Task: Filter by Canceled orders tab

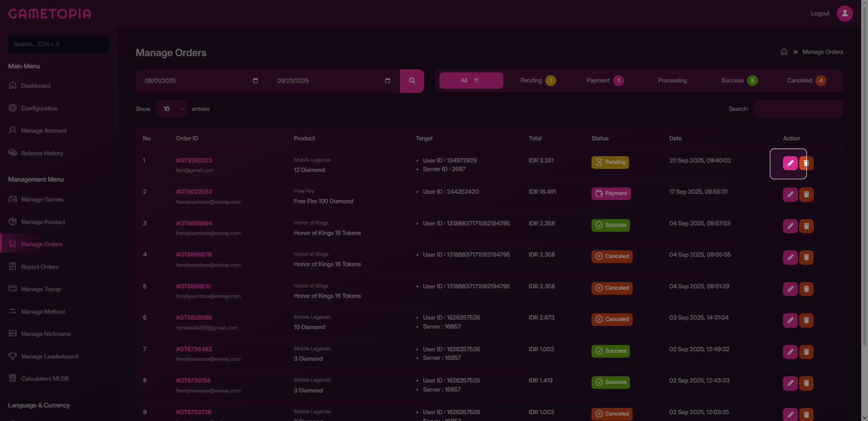Action: click(806, 81)
